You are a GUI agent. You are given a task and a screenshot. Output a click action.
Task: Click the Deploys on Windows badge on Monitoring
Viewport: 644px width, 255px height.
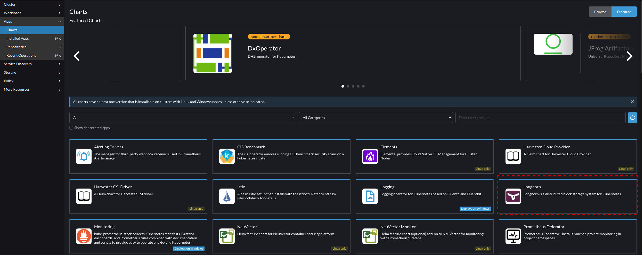click(189, 249)
